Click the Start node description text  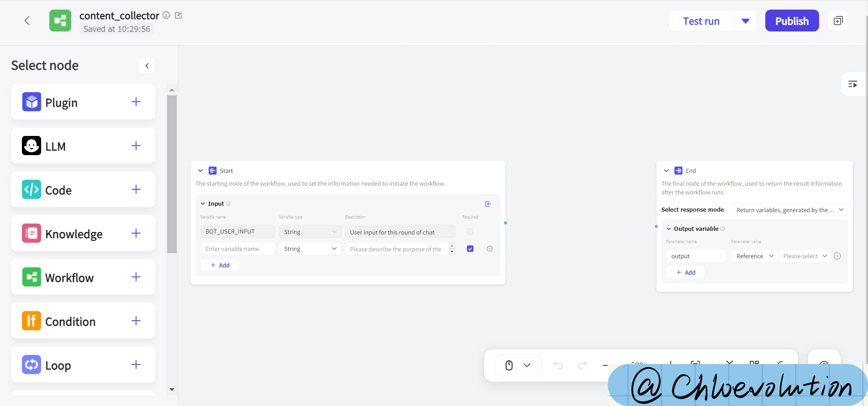pyautogui.click(x=321, y=183)
